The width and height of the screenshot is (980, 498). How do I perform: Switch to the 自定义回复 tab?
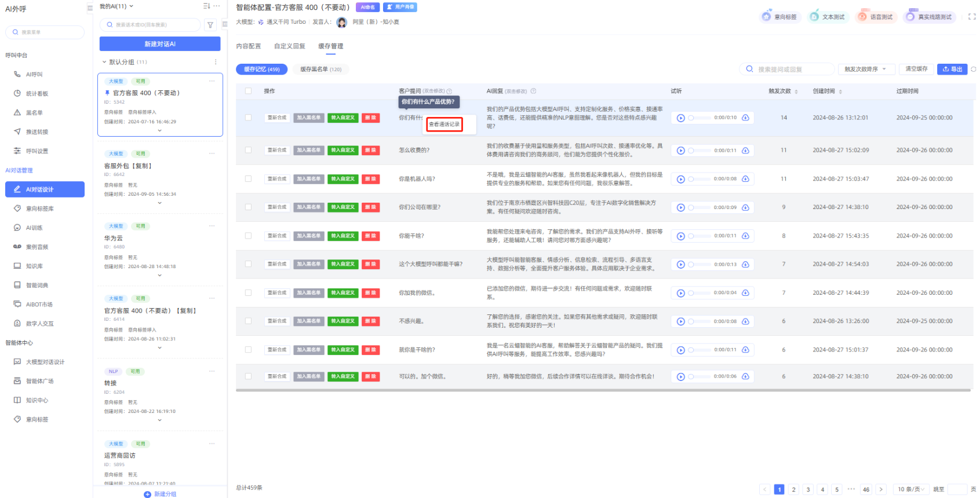(289, 46)
